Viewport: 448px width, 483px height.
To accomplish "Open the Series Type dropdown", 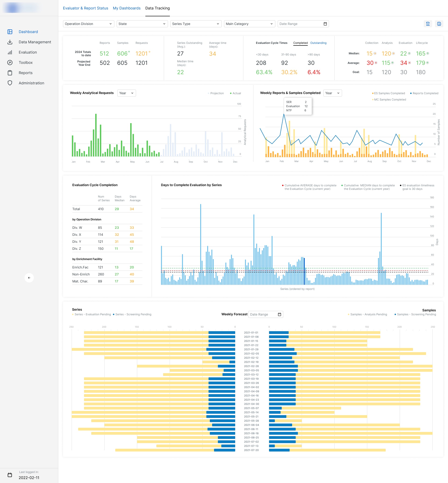I will pos(196,24).
